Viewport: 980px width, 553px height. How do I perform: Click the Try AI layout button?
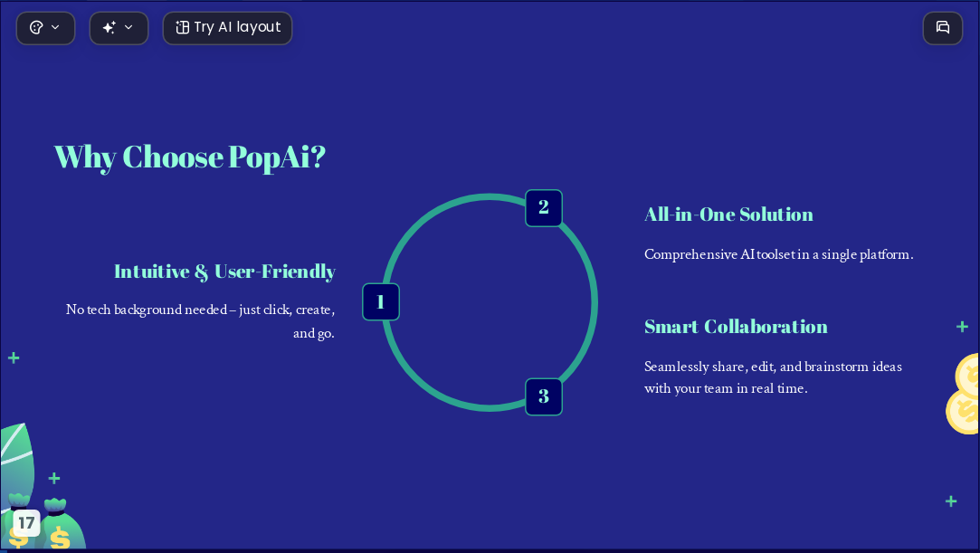point(227,28)
